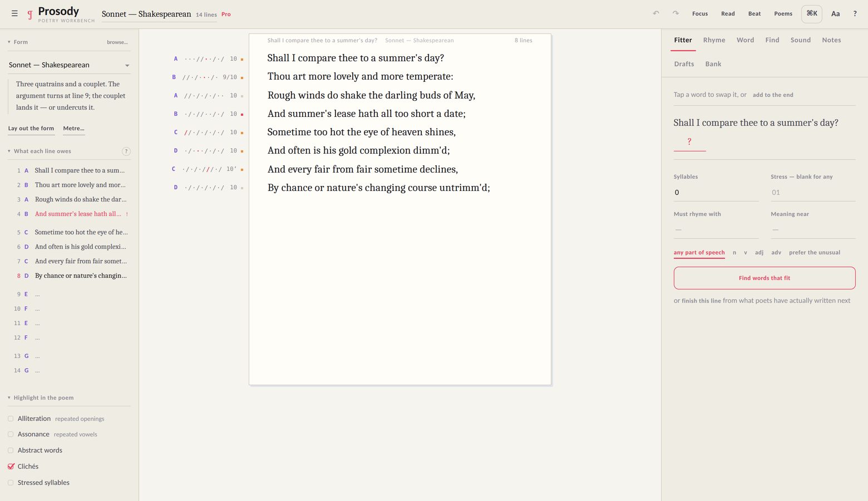Screen dimensions: 868x501
Task: Filter to adverbs with adv
Action: pyautogui.click(x=776, y=253)
